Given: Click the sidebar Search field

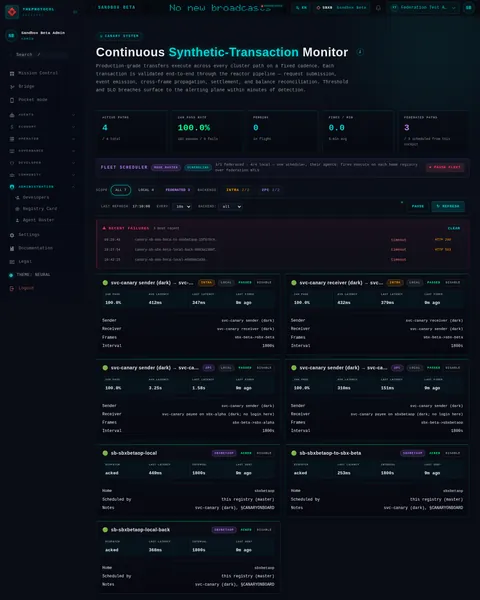Looking at the screenshot, I should point(38,55).
